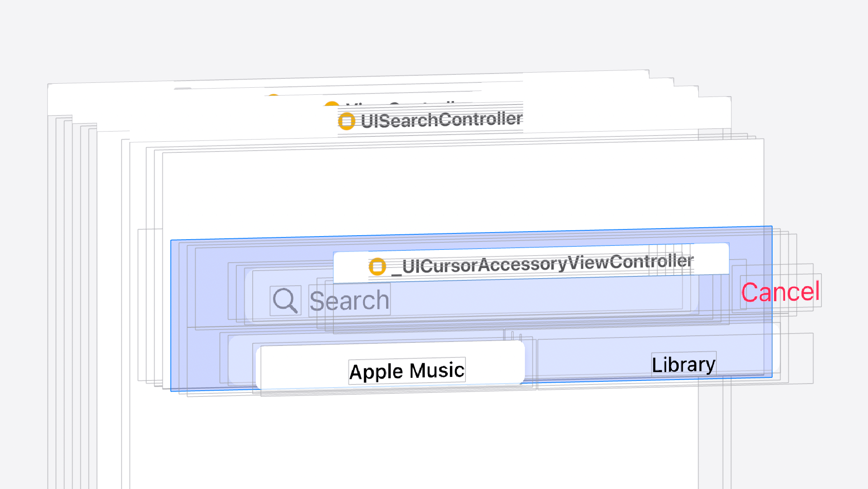Select the UISearchController header label
868x489 pixels.
click(x=441, y=120)
